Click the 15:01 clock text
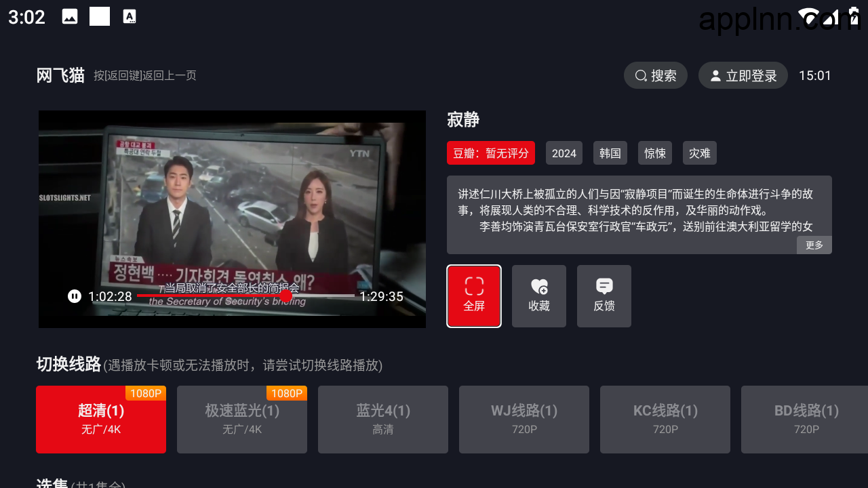This screenshot has width=868, height=488. (x=815, y=75)
